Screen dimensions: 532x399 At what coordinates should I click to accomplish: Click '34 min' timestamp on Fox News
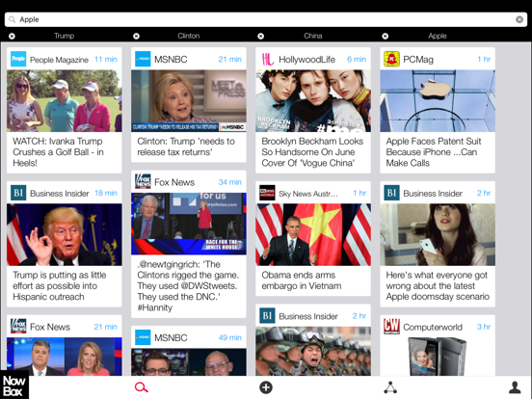229,182
